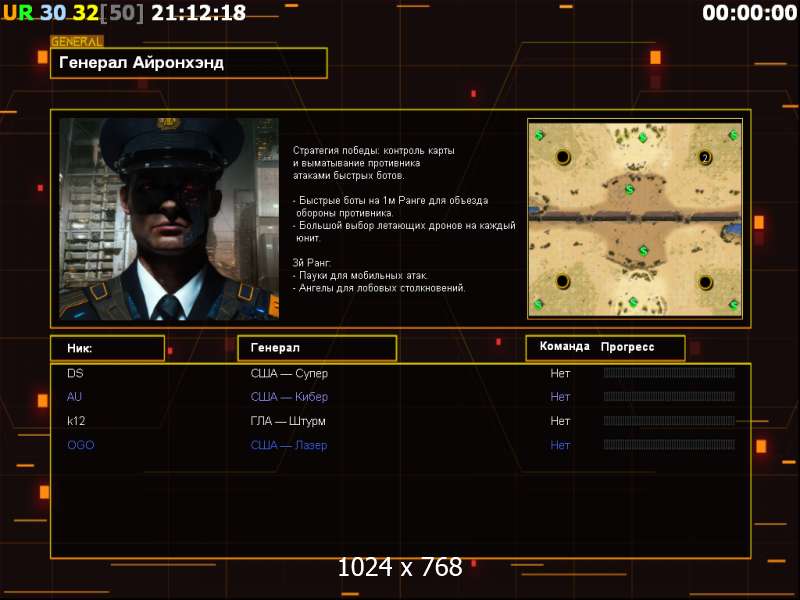Click the "США — Кибер" general entry
800x600 pixels.
point(289,397)
